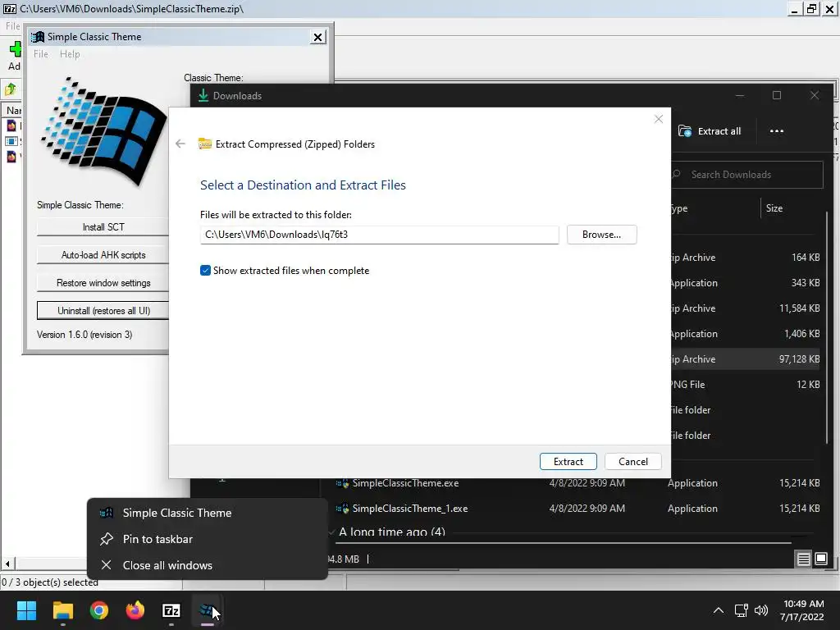Viewport: 840px width, 630px height.
Task: Click the Search Downloads box
Action: [747, 175]
